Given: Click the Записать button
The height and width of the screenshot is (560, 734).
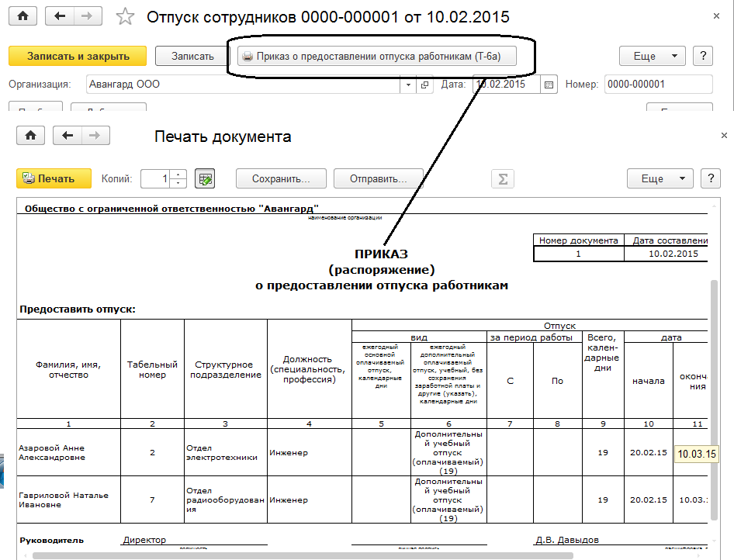Looking at the screenshot, I should [x=192, y=56].
